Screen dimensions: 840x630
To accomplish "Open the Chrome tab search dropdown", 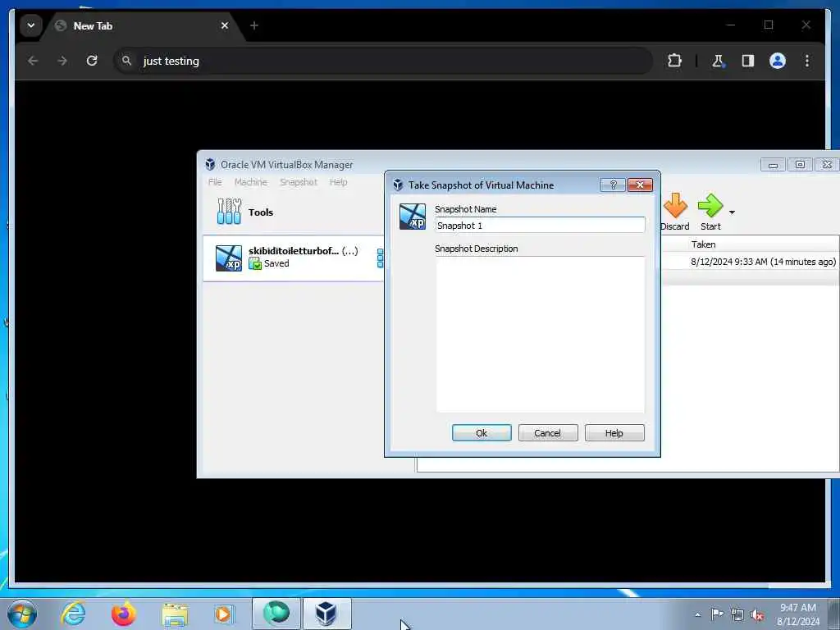I will click(31, 25).
